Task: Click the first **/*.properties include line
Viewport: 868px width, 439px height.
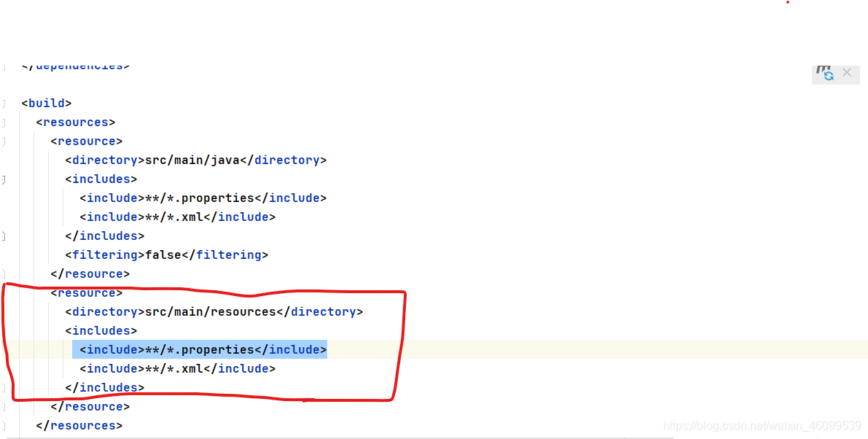Action: (203, 198)
